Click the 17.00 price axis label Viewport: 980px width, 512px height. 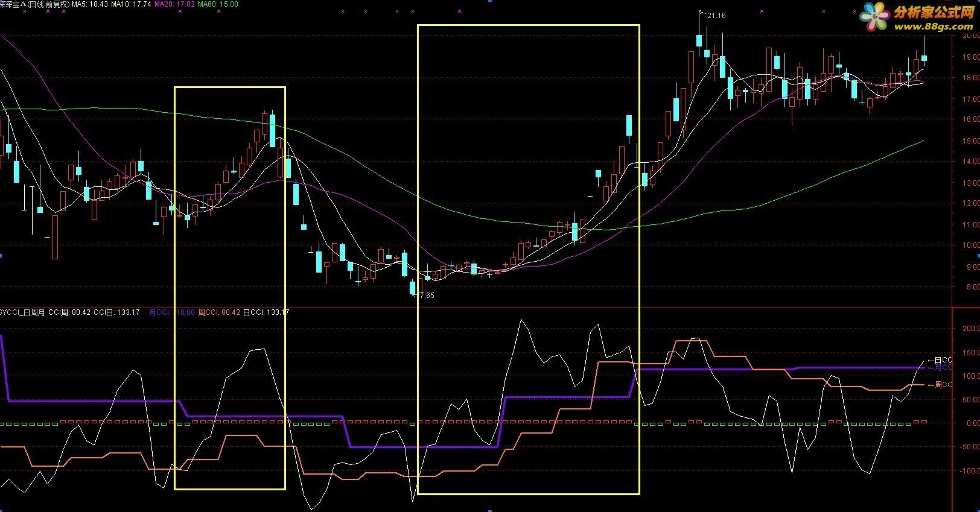click(971, 99)
